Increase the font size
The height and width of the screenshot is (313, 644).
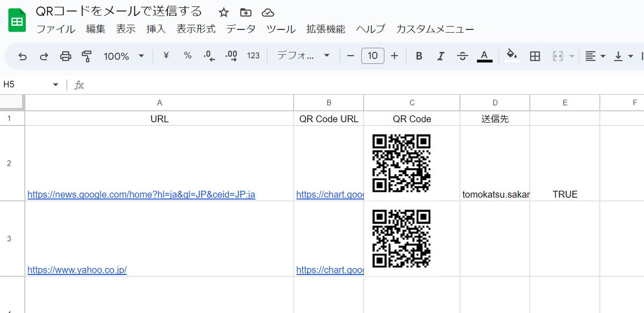click(394, 56)
